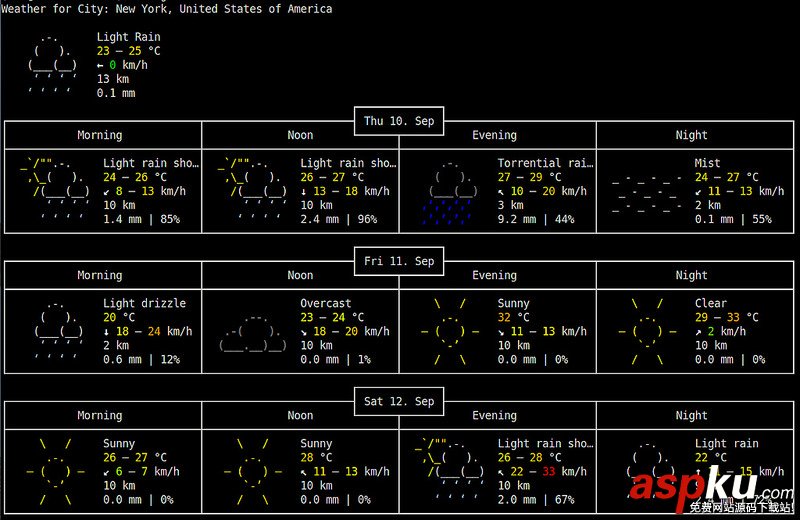Select the Thu 10. Sep date header
Image resolution: width=800 pixels, height=520 pixels.
[x=399, y=121]
